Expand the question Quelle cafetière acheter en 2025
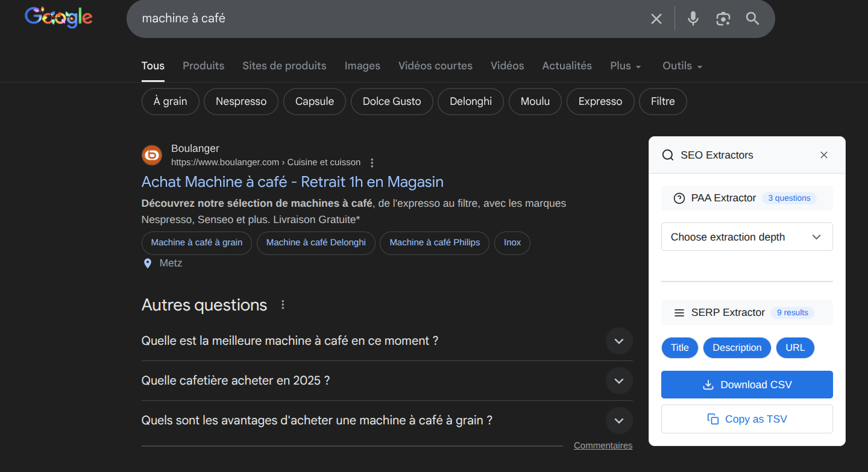 [619, 381]
